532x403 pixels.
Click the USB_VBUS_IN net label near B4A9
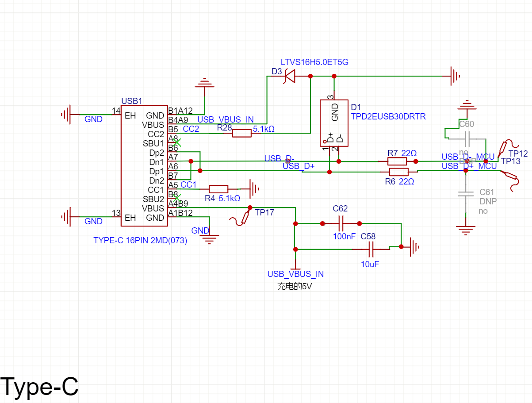[226, 119]
